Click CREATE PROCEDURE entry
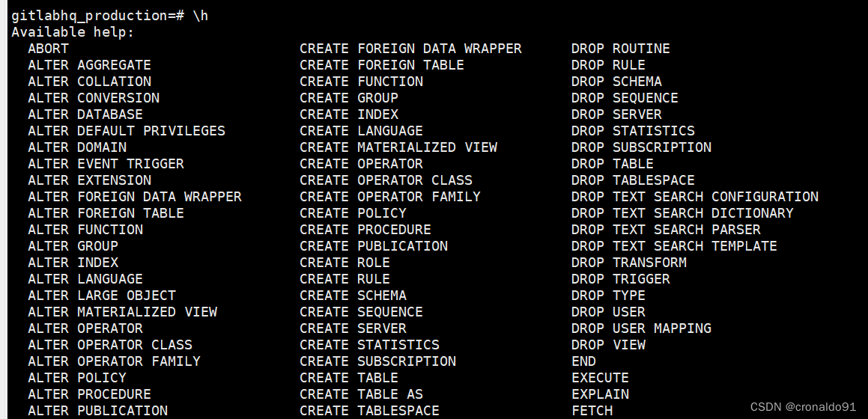 coord(365,230)
